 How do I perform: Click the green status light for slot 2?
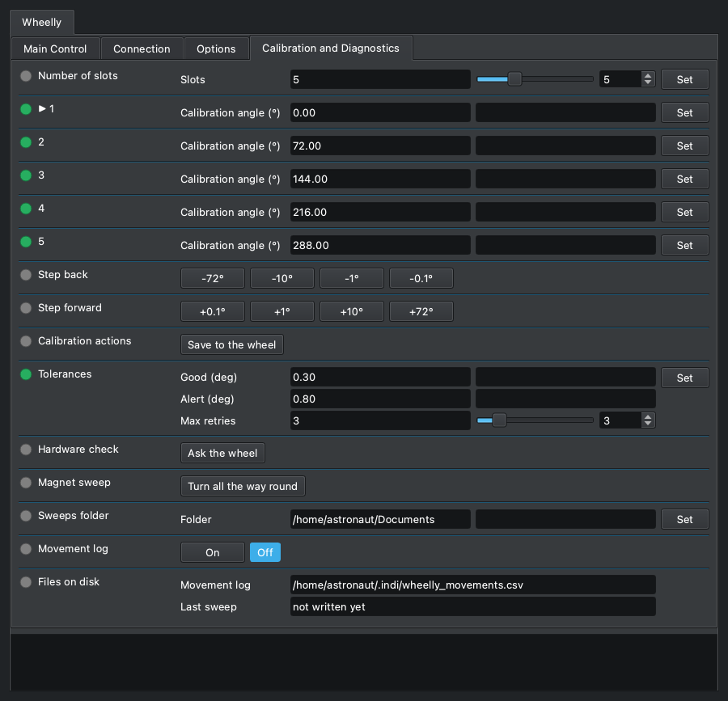click(26, 142)
